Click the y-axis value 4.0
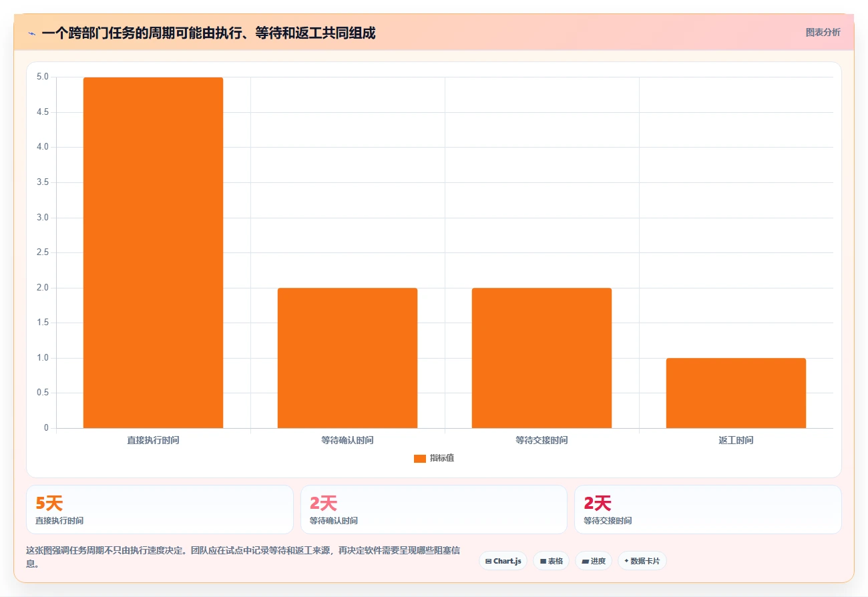Viewport: 868px width, 597px height. pos(43,147)
